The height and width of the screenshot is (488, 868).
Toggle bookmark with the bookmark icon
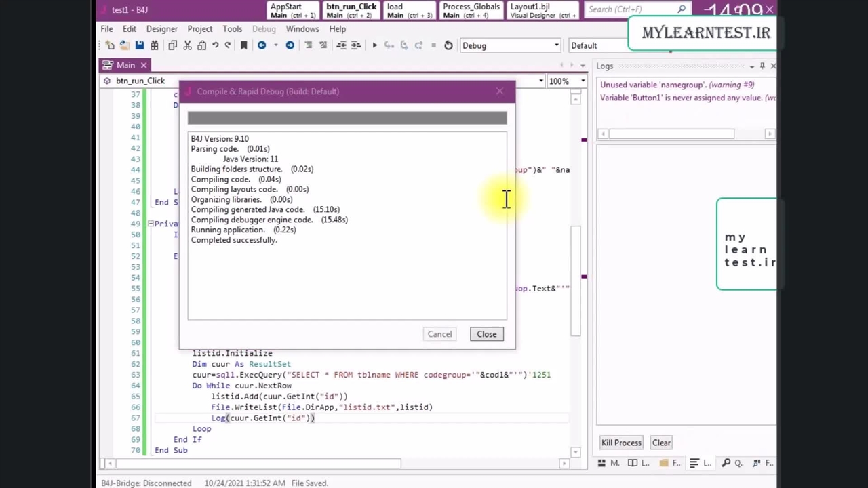(x=244, y=45)
